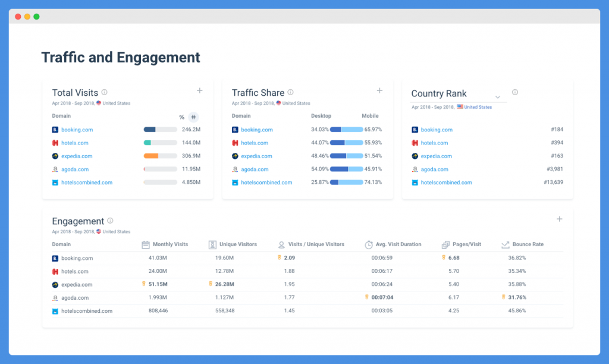Image resolution: width=609 pixels, height=364 pixels.
Task: Click the agoda.com row in Engagement table
Action: [307, 298]
